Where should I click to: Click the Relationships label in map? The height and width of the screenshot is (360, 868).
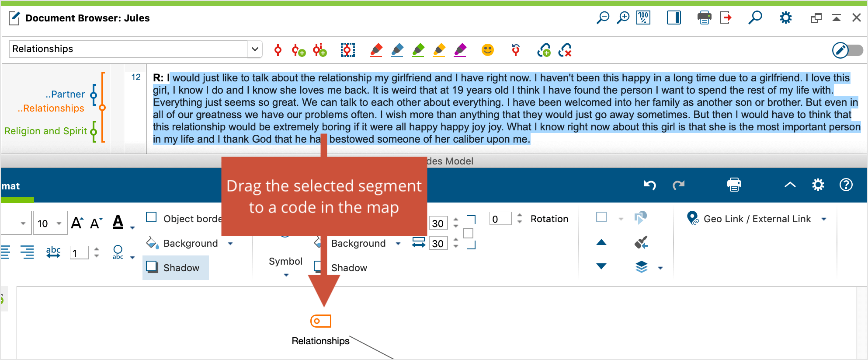(320, 341)
